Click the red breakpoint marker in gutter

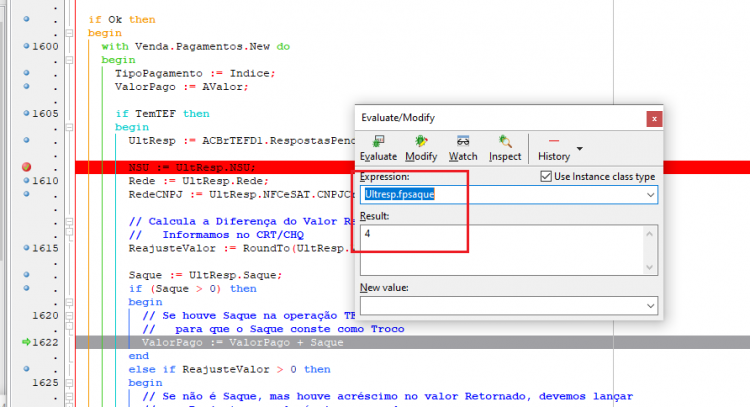pyautogui.click(x=26, y=167)
